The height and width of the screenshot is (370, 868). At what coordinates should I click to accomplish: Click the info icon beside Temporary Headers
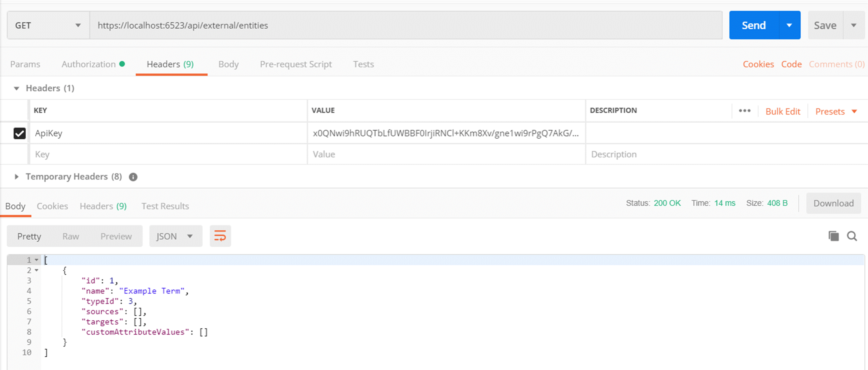pos(133,177)
